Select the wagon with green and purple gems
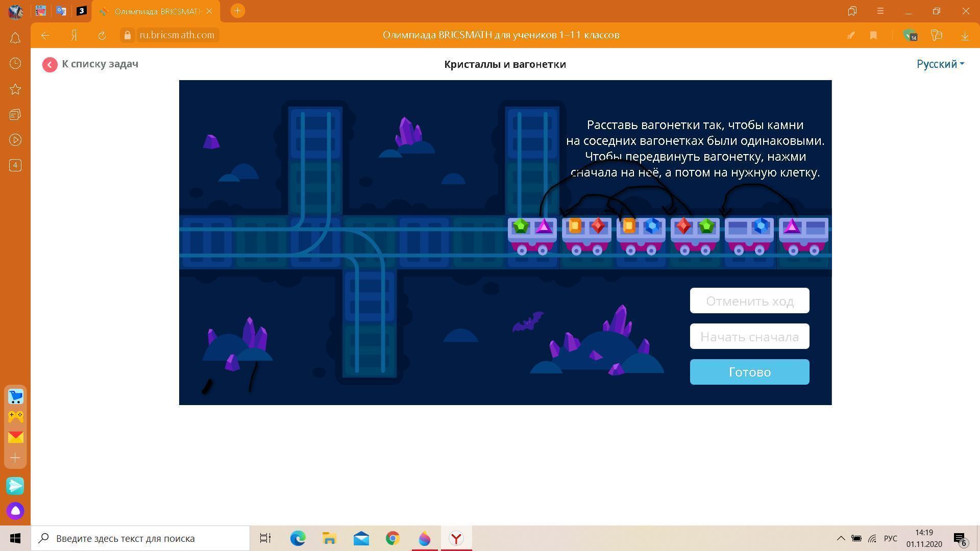This screenshot has height=551, width=980. pos(532,236)
